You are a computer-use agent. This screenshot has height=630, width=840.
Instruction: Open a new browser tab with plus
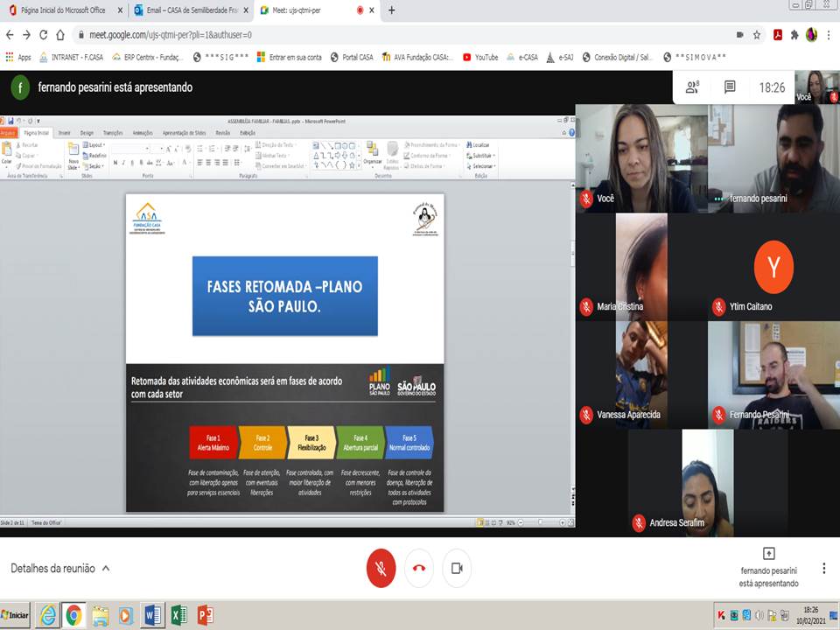(392, 10)
